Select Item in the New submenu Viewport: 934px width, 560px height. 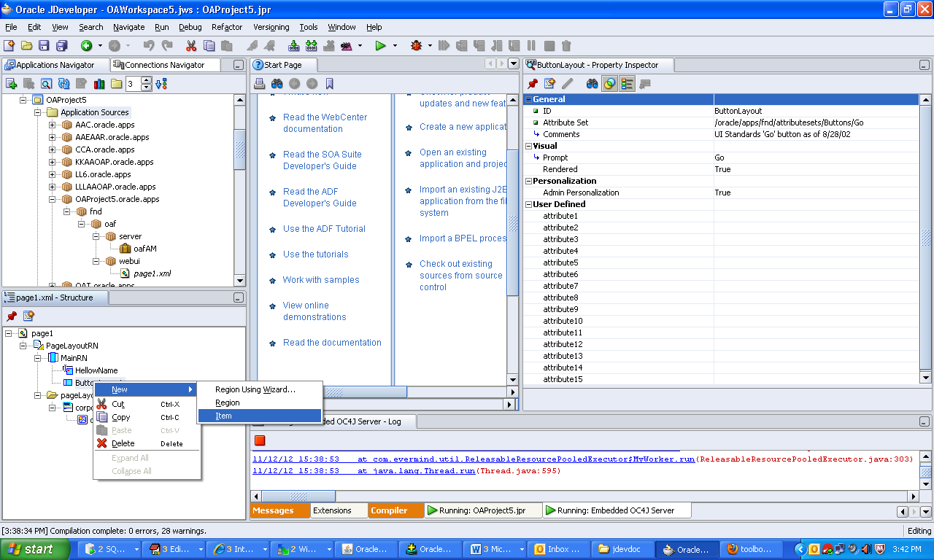[x=259, y=416]
